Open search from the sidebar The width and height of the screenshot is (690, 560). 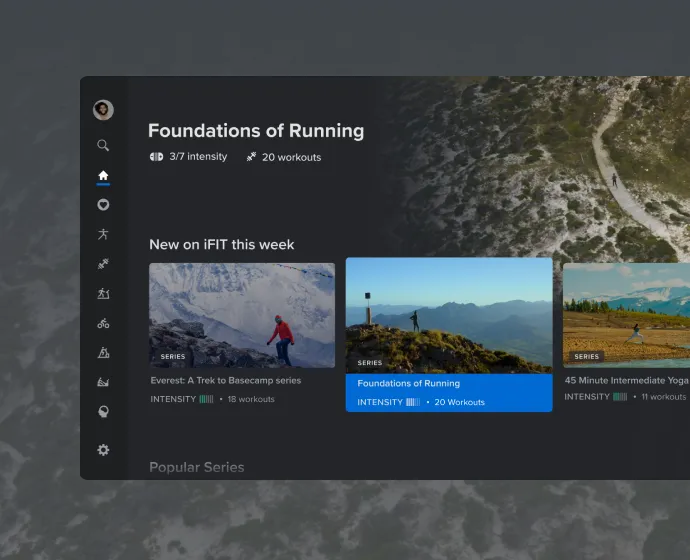point(103,145)
